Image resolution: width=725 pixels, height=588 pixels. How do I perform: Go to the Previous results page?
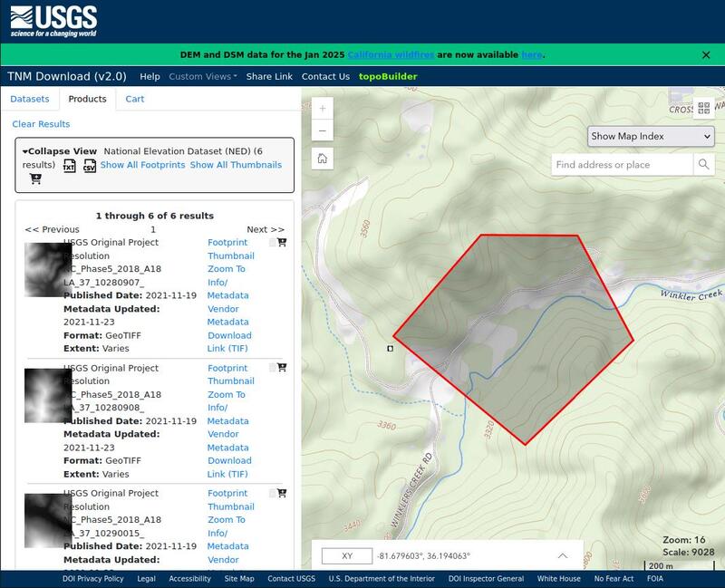(x=52, y=229)
